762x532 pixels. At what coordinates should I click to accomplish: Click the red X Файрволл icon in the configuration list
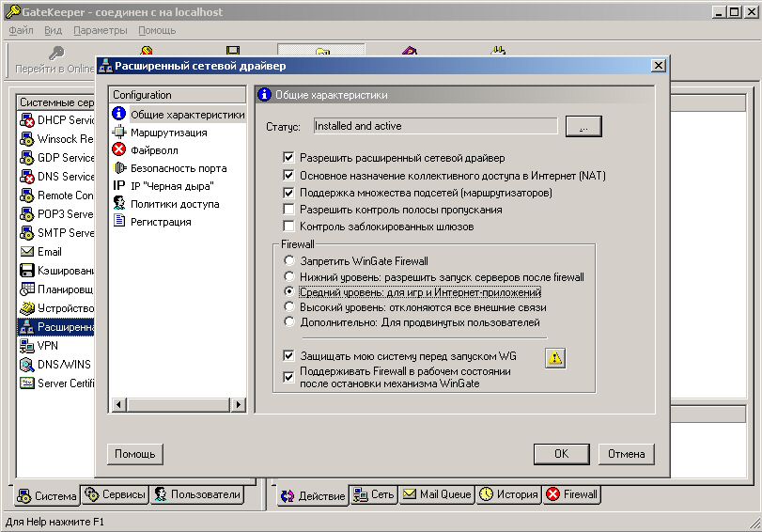(119, 149)
